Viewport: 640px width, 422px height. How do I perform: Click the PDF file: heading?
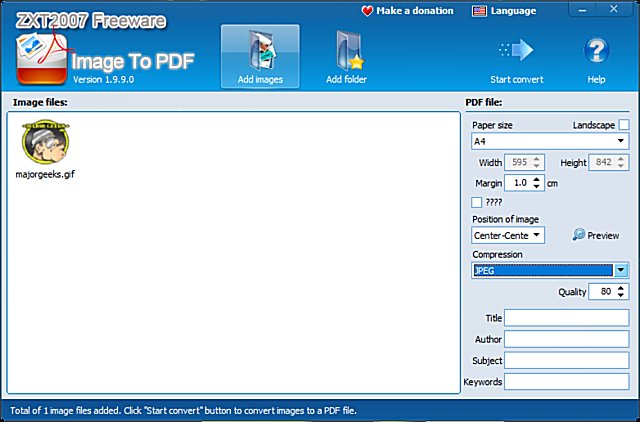(x=484, y=102)
